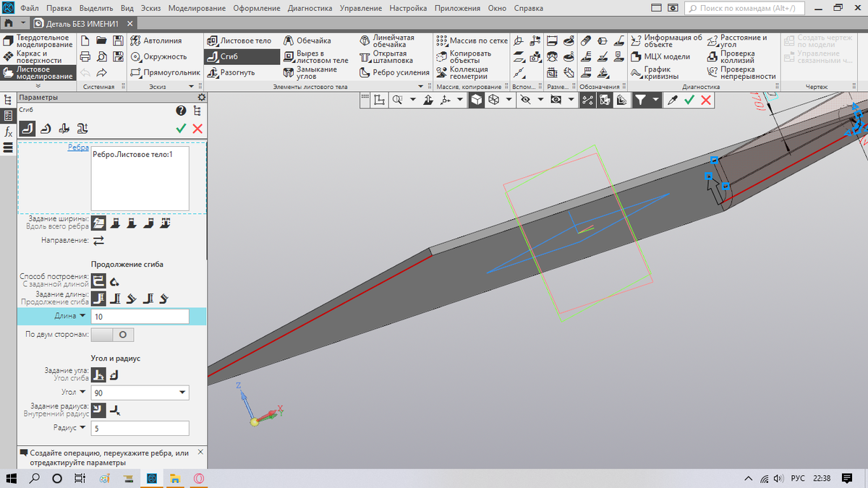Open Коллекция геометрии tool
Image resolution: width=868 pixels, height=488 pixels.
coord(463,72)
